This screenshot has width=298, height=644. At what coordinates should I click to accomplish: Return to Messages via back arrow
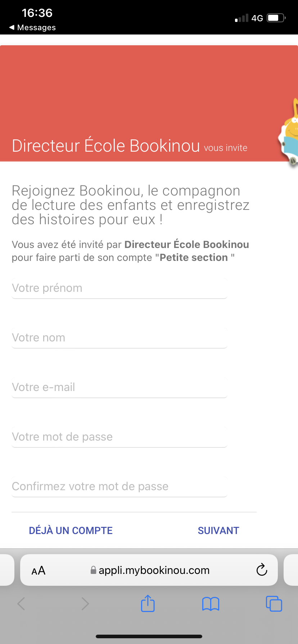coord(32,28)
